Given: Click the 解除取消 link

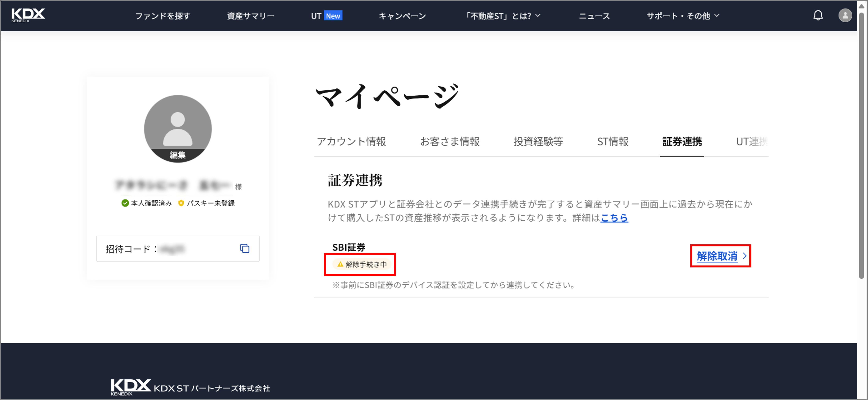Looking at the screenshot, I should point(717,256).
